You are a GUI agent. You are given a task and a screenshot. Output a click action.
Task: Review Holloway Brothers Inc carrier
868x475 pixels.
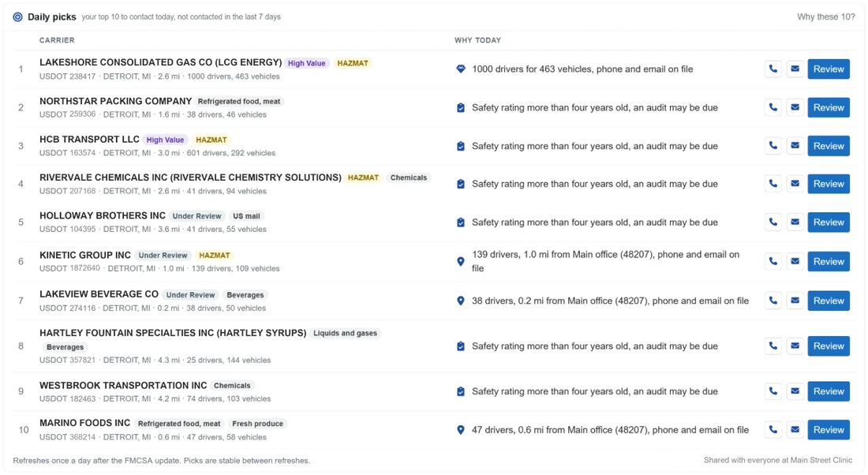point(828,222)
